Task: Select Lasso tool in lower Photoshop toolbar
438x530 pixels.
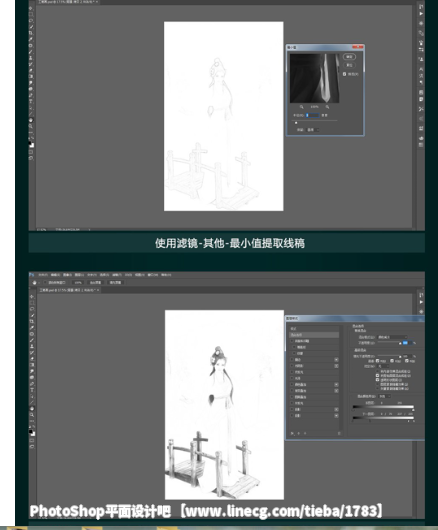Action: point(32,309)
